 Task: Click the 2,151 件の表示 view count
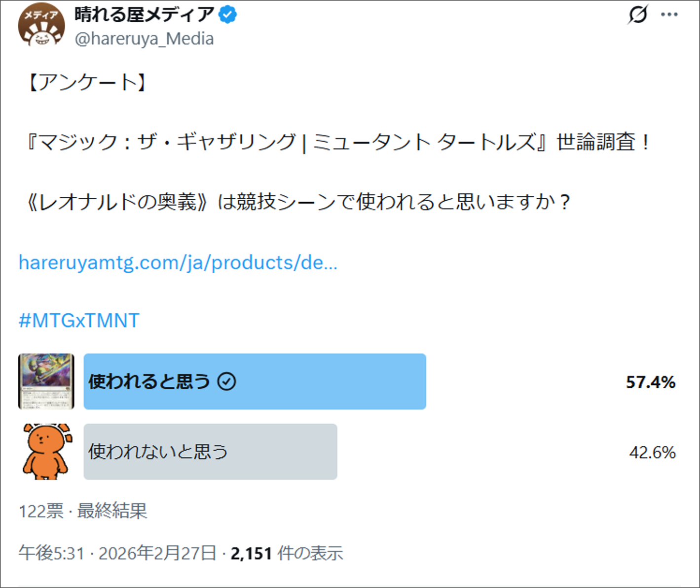287,553
